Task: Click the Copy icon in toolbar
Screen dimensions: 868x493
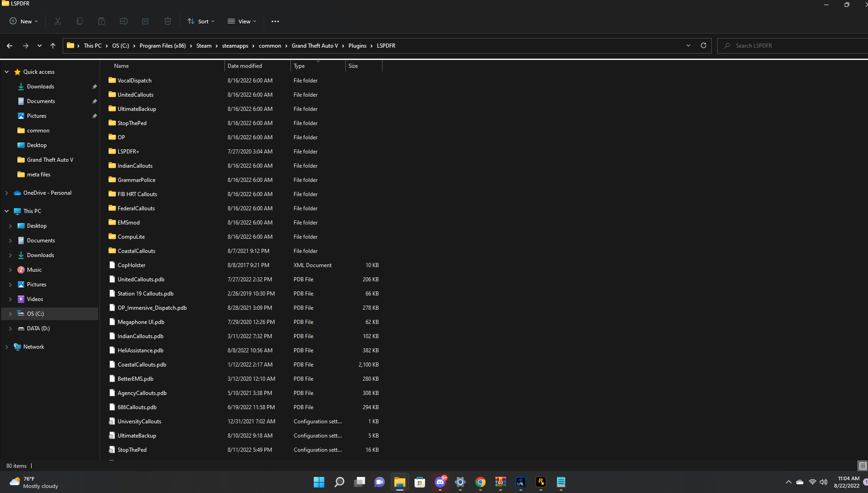Action: coord(80,21)
